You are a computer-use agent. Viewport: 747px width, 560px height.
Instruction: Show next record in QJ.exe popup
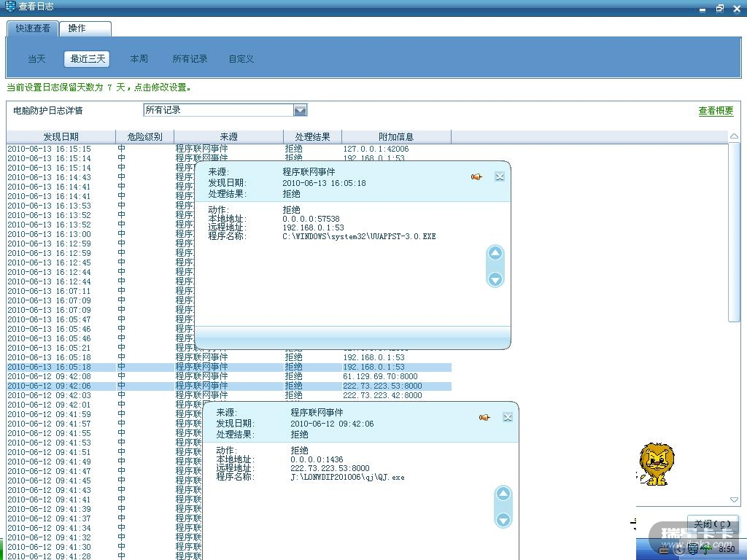point(503,519)
